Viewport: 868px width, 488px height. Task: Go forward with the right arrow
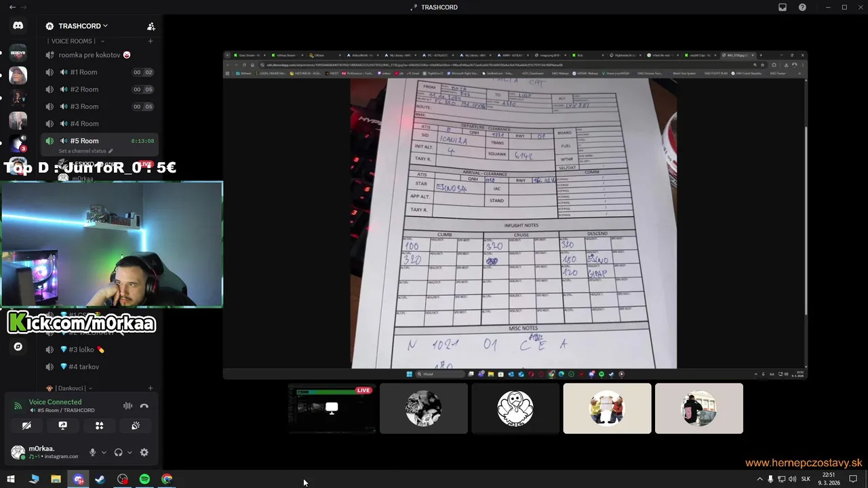click(x=24, y=7)
